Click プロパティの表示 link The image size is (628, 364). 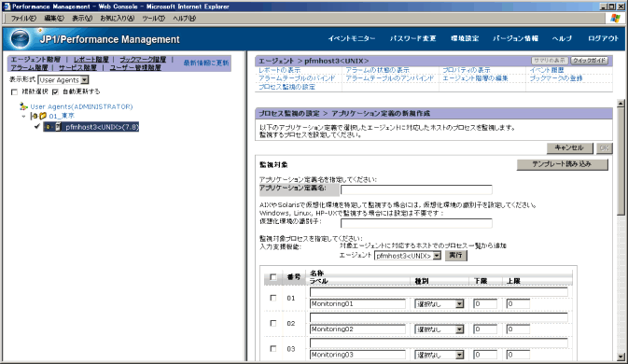click(467, 70)
